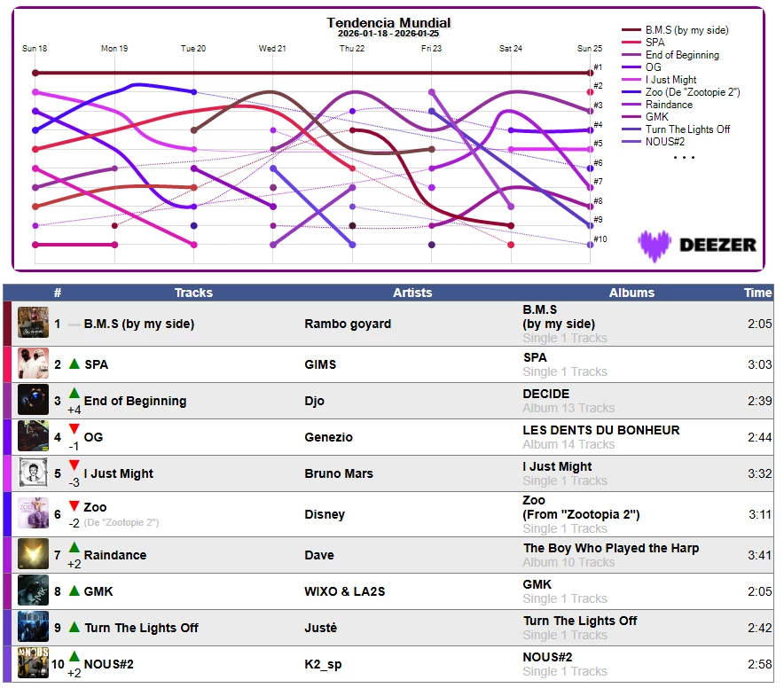This screenshot has height=688, width=784.
Task: Click the Sun 18 axis label
Action: 35,49
